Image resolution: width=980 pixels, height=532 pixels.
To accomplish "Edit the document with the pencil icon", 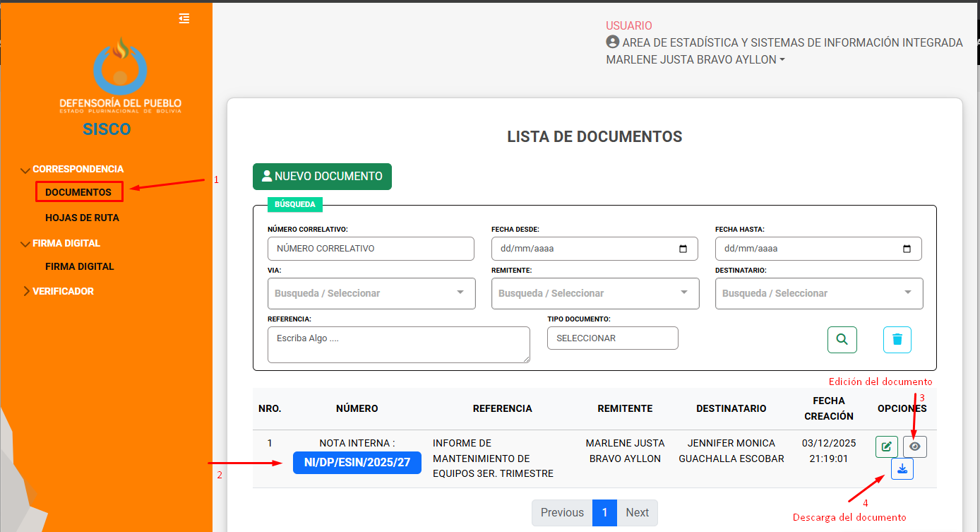I will coord(887,447).
